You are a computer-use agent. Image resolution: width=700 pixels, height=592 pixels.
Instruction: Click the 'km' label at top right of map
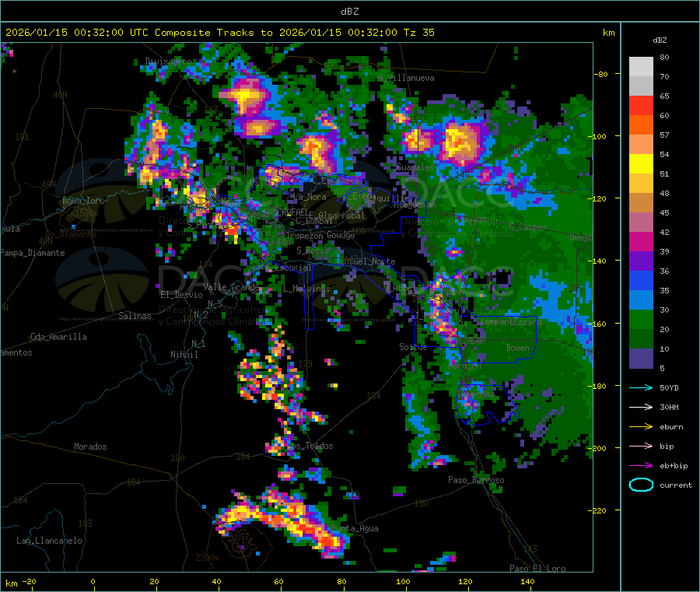[608, 33]
